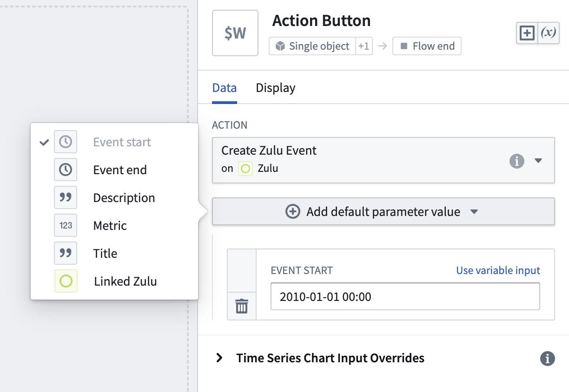This screenshot has width=569, height=392.
Task: Click the clock icon next to Event end
Action: pos(66,170)
